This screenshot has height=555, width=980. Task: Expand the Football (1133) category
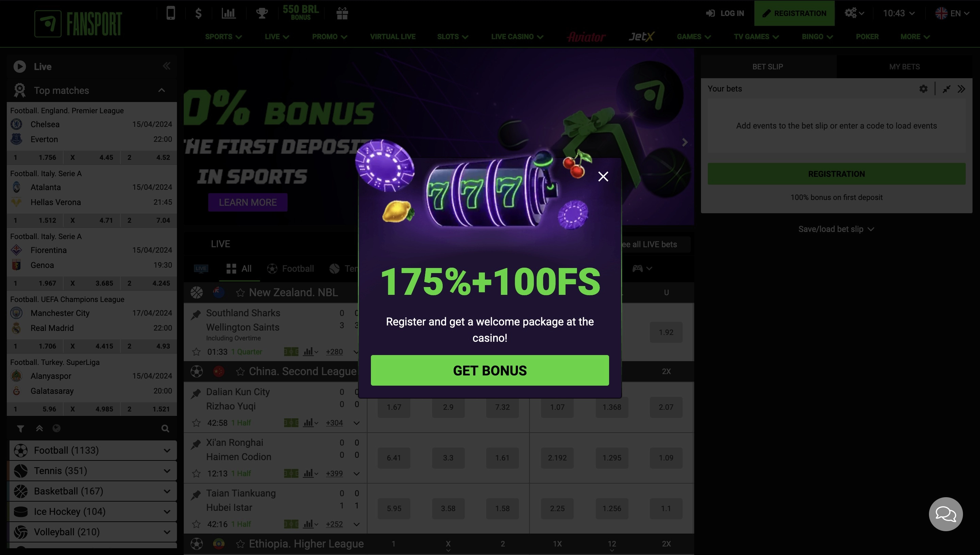[93, 450]
